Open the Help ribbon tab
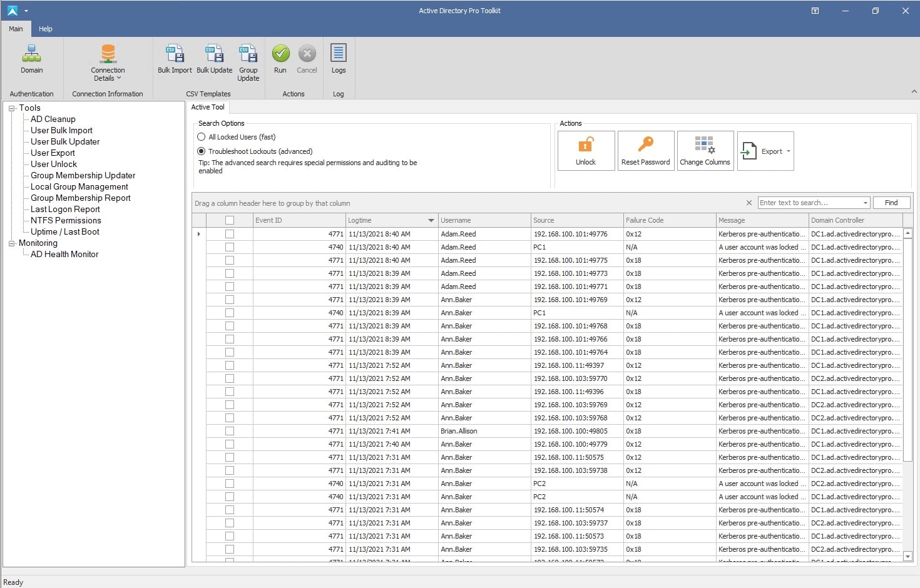The width and height of the screenshot is (920, 588). pos(46,29)
